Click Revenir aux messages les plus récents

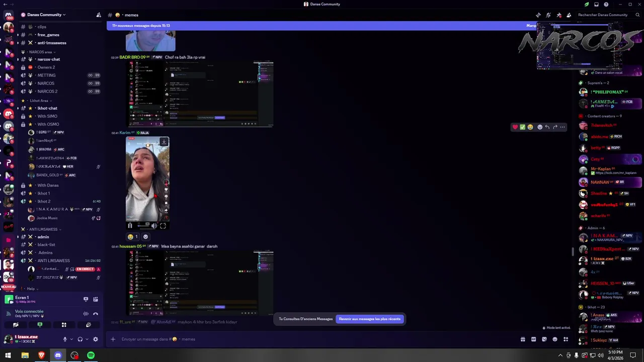tap(370, 319)
